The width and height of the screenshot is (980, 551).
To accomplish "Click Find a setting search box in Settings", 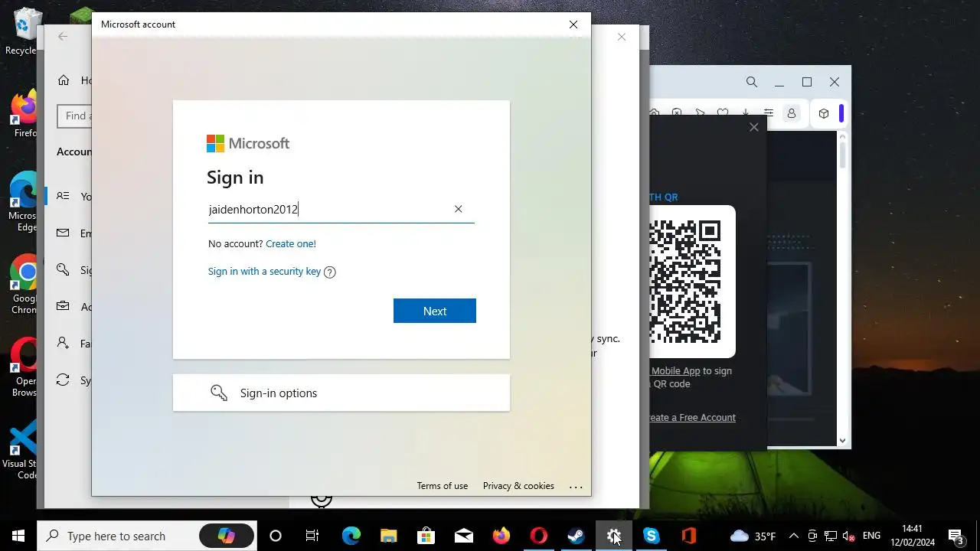I will click(75, 116).
